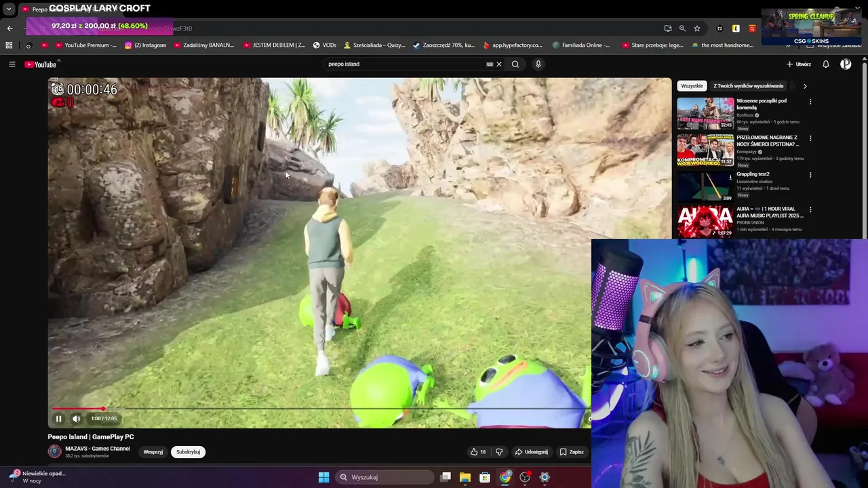868x488 pixels.
Task: Share the video via Udostępnij
Action: pos(532,452)
